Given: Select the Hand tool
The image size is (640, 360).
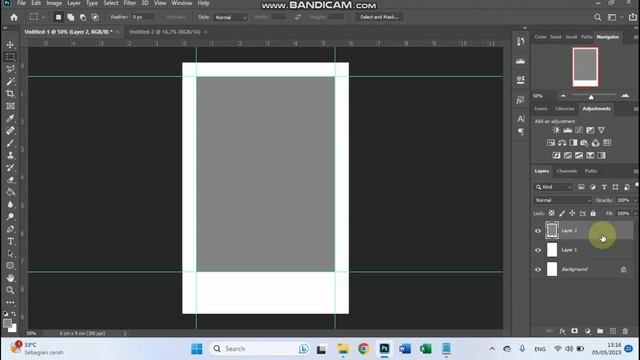Looking at the screenshot, I should [10, 278].
